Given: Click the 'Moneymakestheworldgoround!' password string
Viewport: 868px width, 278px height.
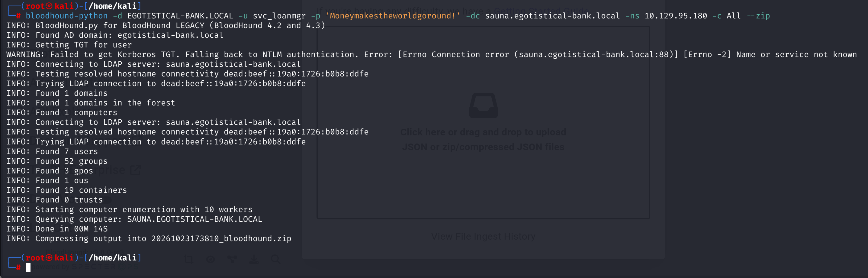Looking at the screenshot, I should 393,16.
